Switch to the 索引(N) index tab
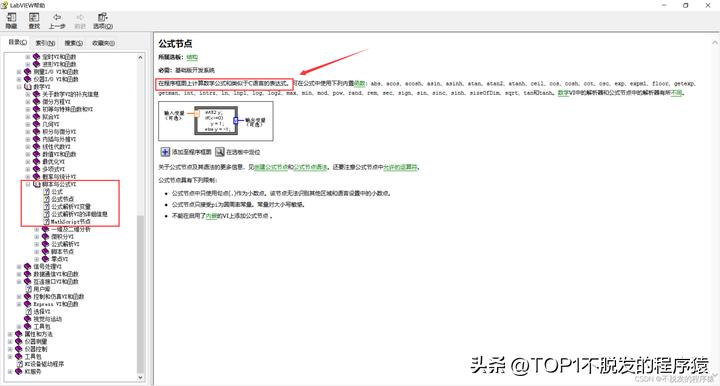Screen dimensions: 720x386 (x=45, y=43)
